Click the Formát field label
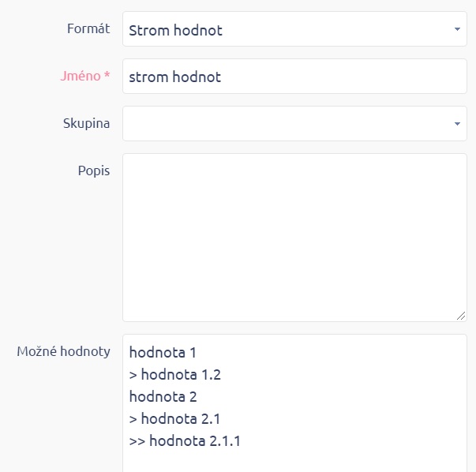476x472 pixels. (88, 29)
